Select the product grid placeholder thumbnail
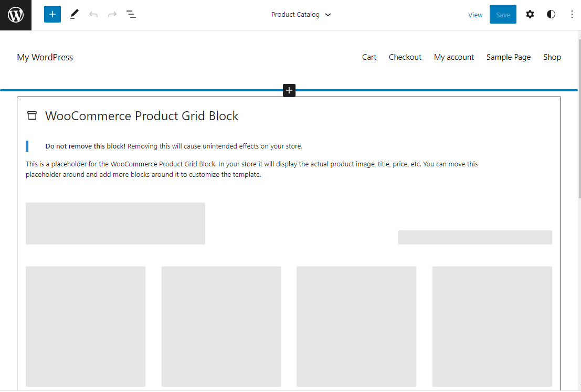This screenshot has height=392, width=581. (x=115, y=223)
